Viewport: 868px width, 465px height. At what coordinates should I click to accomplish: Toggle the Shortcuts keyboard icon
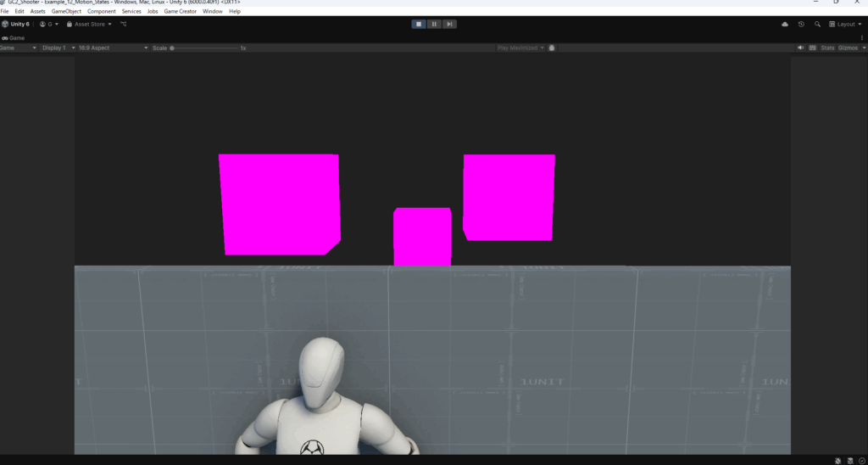pyautogui.click(x=813, y=48)
